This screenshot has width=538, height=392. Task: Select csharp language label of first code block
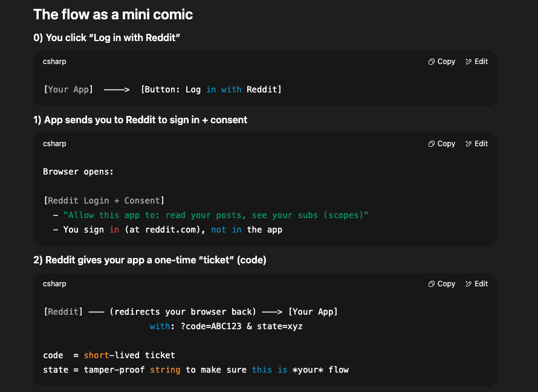54,62
